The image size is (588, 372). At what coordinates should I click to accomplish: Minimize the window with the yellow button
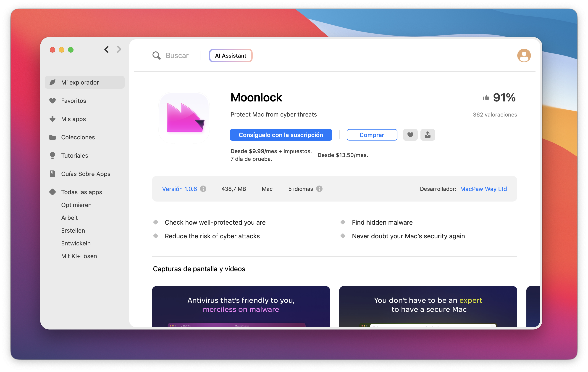click(x=62, y=50)
